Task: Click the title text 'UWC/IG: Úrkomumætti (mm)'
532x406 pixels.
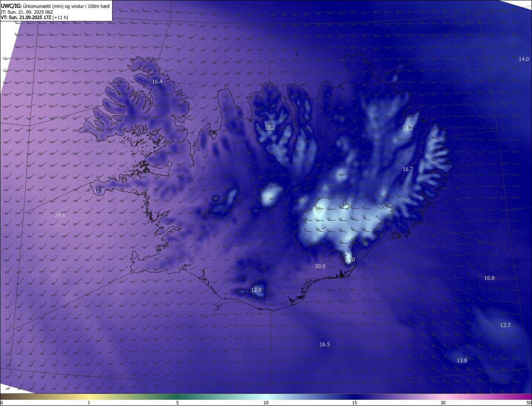Action: [x=33, y=5]
